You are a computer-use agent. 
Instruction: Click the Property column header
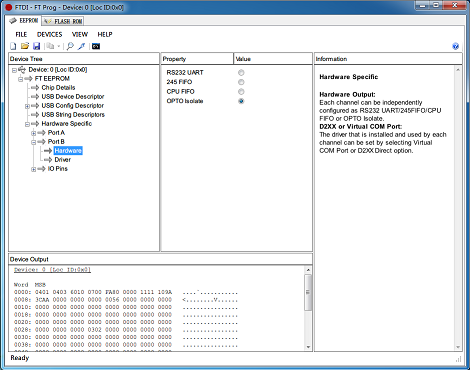click(197, 59)
